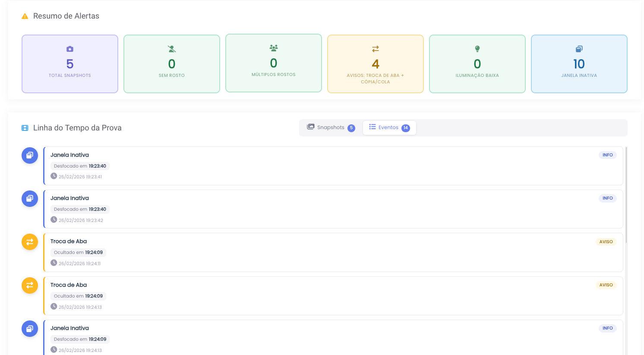644x355 pixels.
Task: Click the timestamp 26/02/2026 19:24:11
Action: click(79, 263)
